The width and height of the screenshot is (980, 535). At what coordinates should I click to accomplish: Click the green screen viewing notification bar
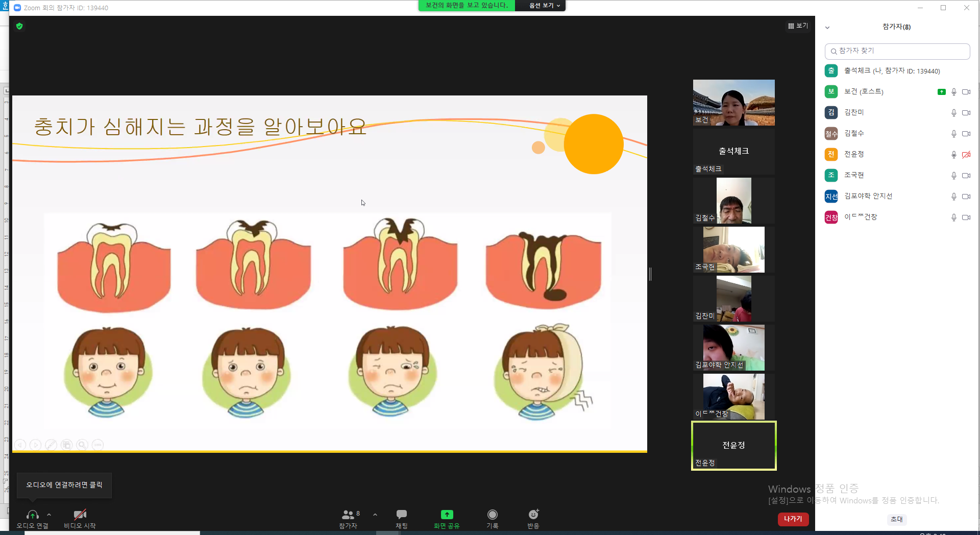[467, 6]
